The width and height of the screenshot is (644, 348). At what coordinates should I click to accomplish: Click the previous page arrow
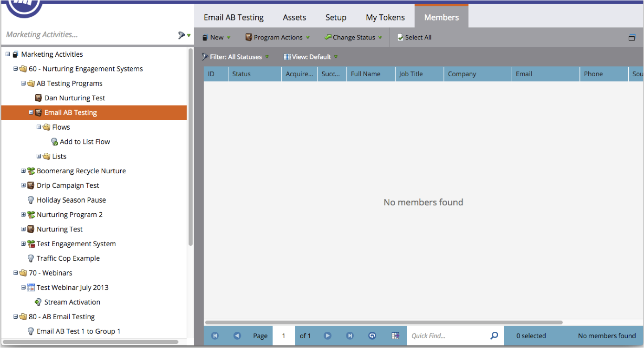[237, 335]
